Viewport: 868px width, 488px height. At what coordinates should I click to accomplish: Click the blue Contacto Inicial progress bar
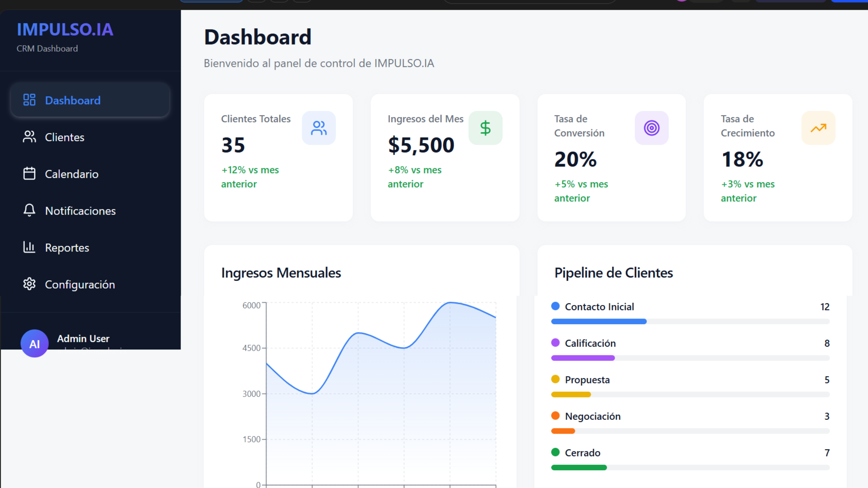point(599,321)
